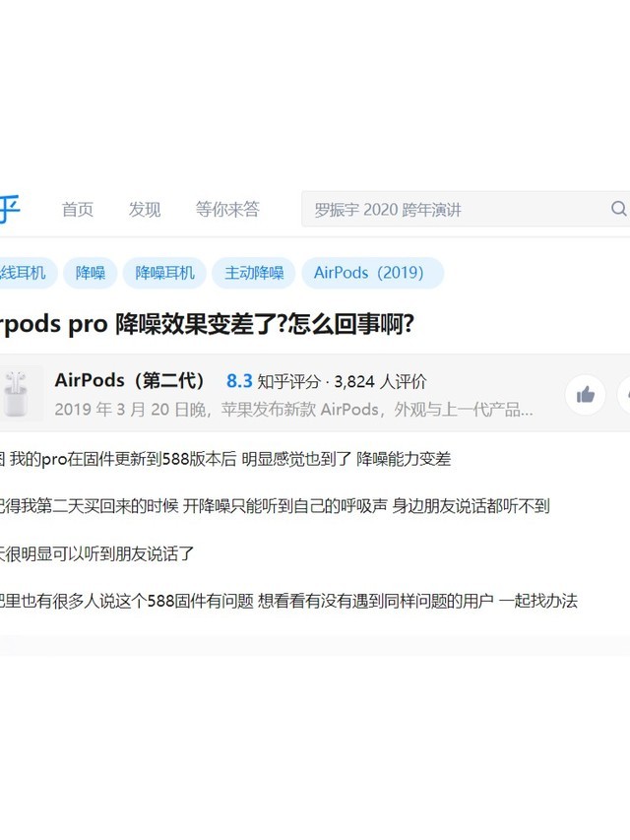Open the AirPods product thumbnail image
The width and height of the screenshot is (630, 840).
coord(21,393)
